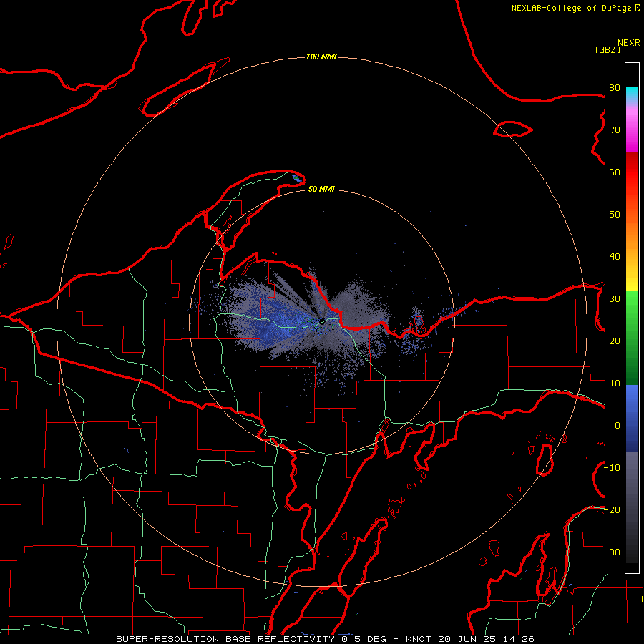
Task: Click the magenta segment of color bar
Action: click(632, 132)
